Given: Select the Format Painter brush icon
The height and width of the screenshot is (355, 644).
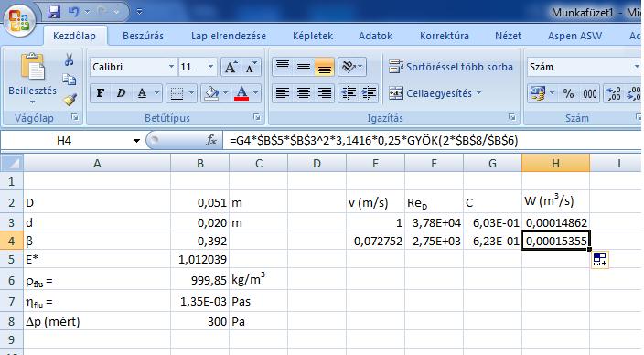Looking at the screenshot, I should point(70,99).
